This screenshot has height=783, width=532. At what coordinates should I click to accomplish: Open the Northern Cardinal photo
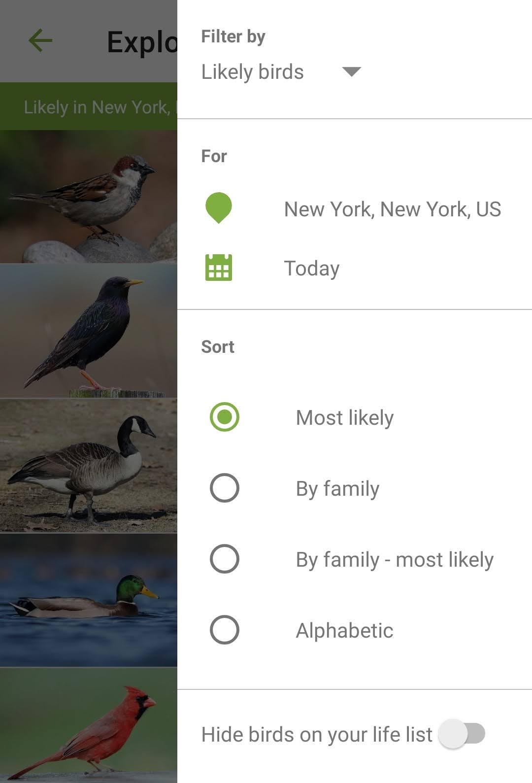pos(89,724)
